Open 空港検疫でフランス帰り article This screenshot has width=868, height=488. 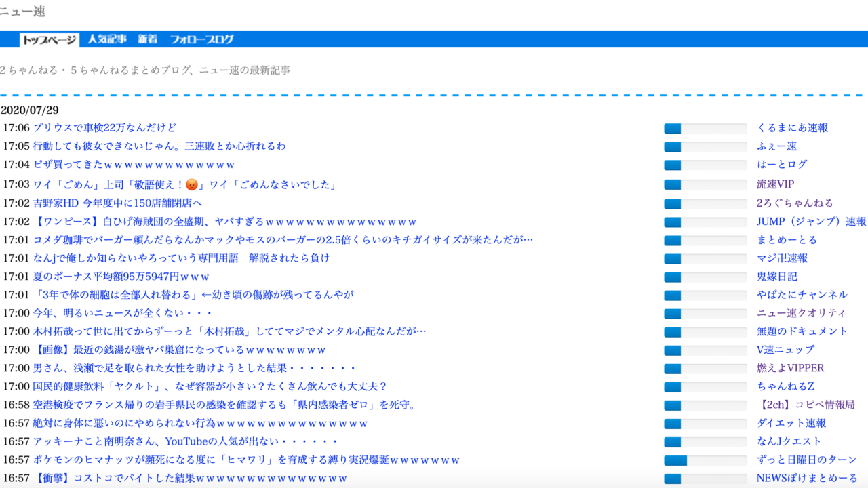click(224, 405)
